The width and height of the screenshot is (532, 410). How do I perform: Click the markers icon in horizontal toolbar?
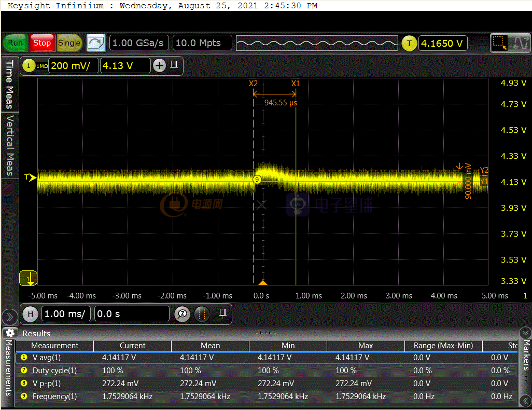click(x=202, y=314)
